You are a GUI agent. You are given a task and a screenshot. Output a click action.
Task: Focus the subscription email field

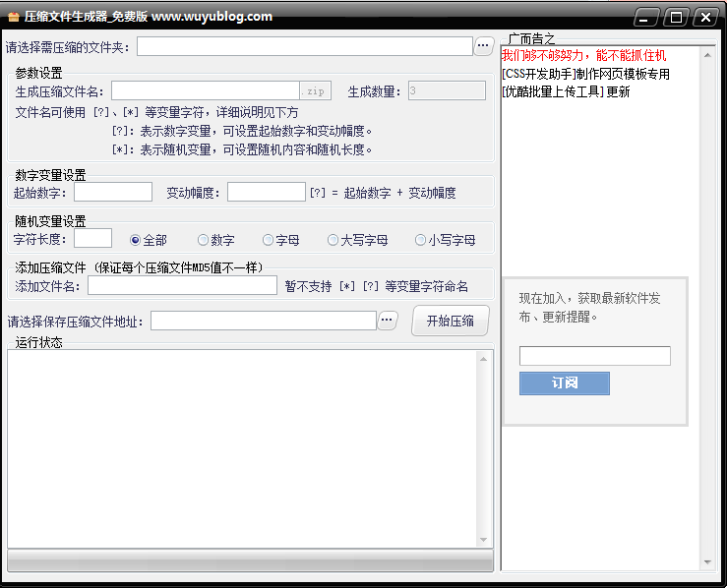(595, 356)
